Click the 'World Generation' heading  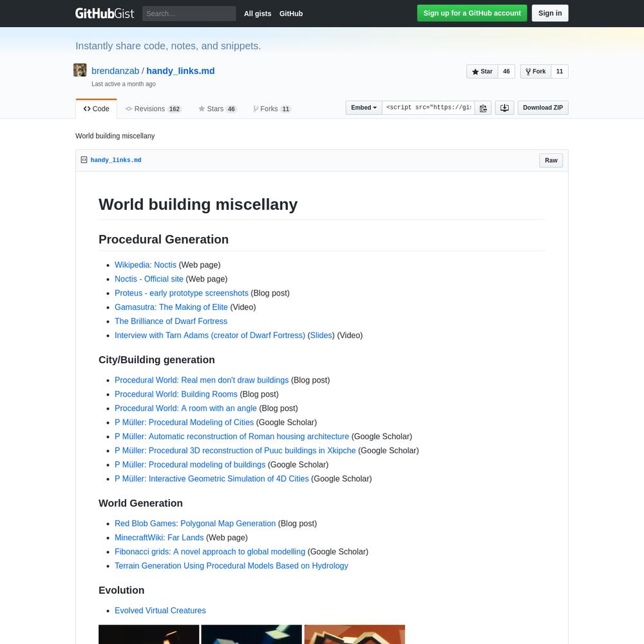(x=140, y=503)
